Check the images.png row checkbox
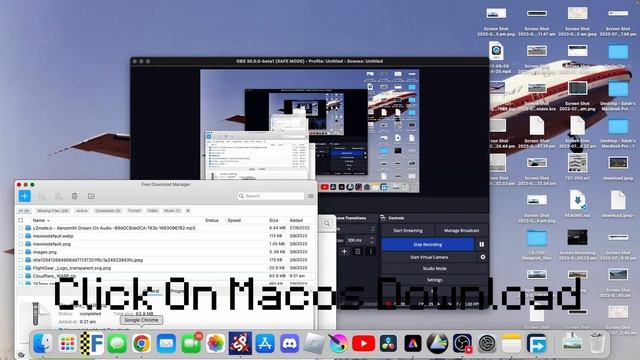640x360 pixels. click(20, 252)
